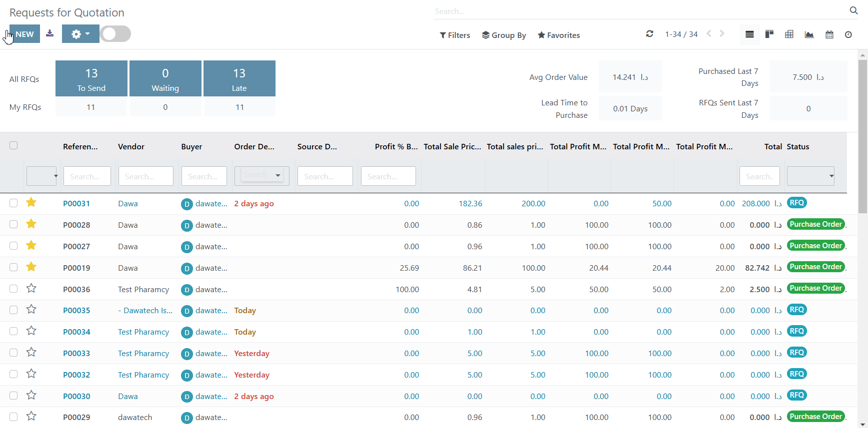
Task: Open the Order Deadline filter dropdown
Action: [262, 175]
